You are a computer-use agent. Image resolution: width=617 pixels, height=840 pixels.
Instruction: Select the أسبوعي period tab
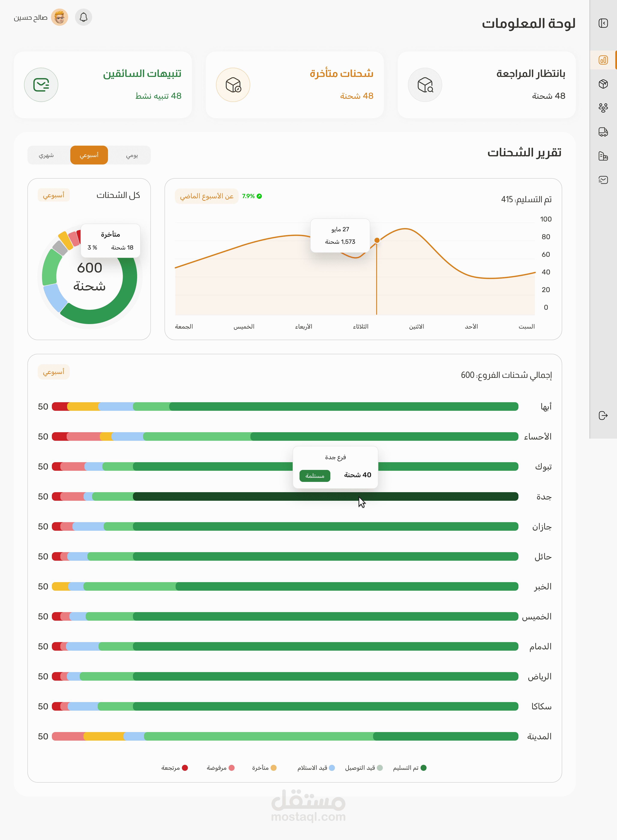(x=89, y=155)
